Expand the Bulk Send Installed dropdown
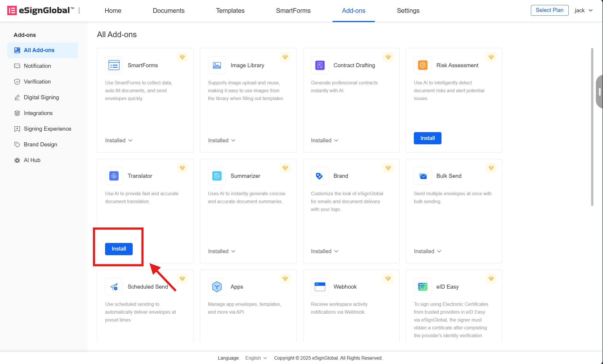The width and height of the screenshot is (603, 364). (x=428, y=251)
